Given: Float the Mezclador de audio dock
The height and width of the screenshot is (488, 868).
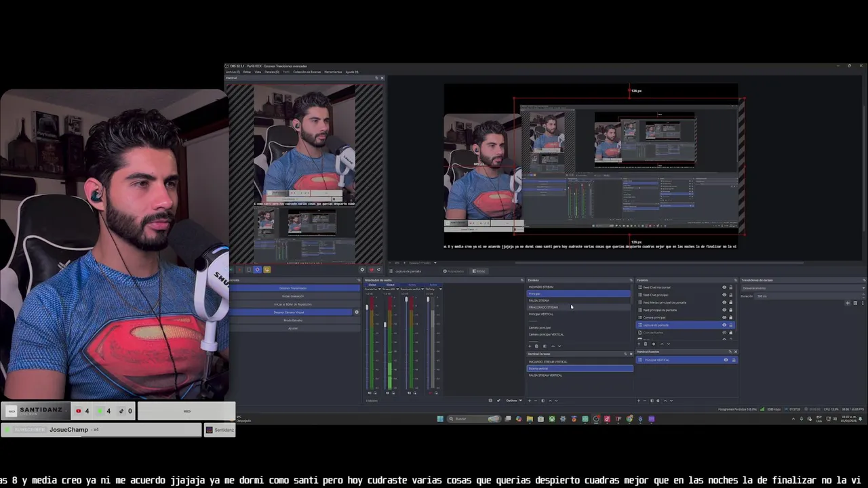Looking at the screenshot, I should 521,280.
